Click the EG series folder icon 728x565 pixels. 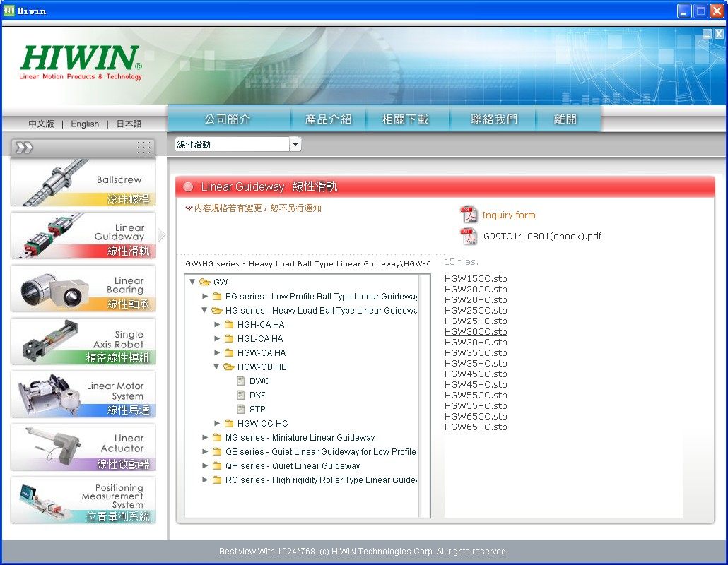click(217, 296)
